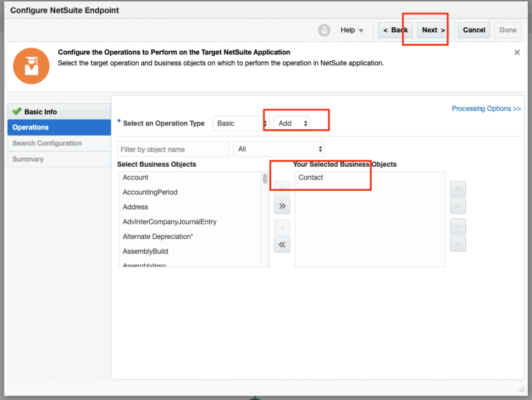Click the Move All right double-arrow button
Viewport: 532px width, 400px height.
(x=282, y=206)
